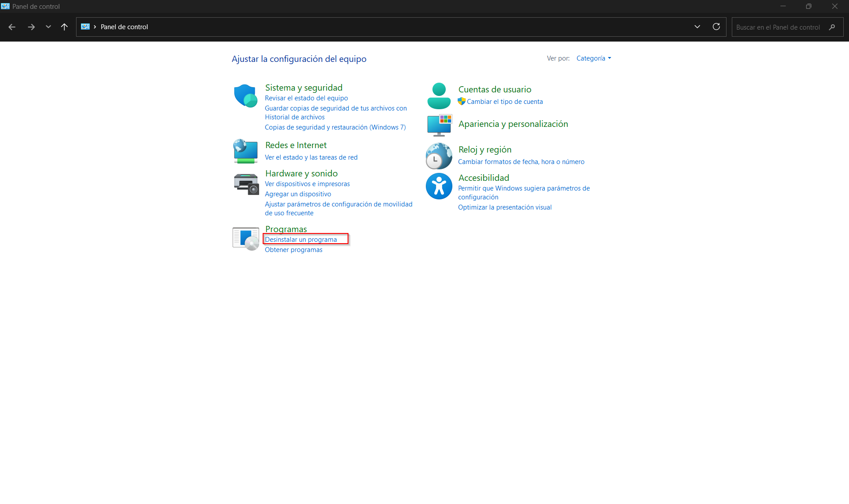This screenshot has width=849, height=504.
Task: Go up one level with up arrow
Action: (64, 27)
